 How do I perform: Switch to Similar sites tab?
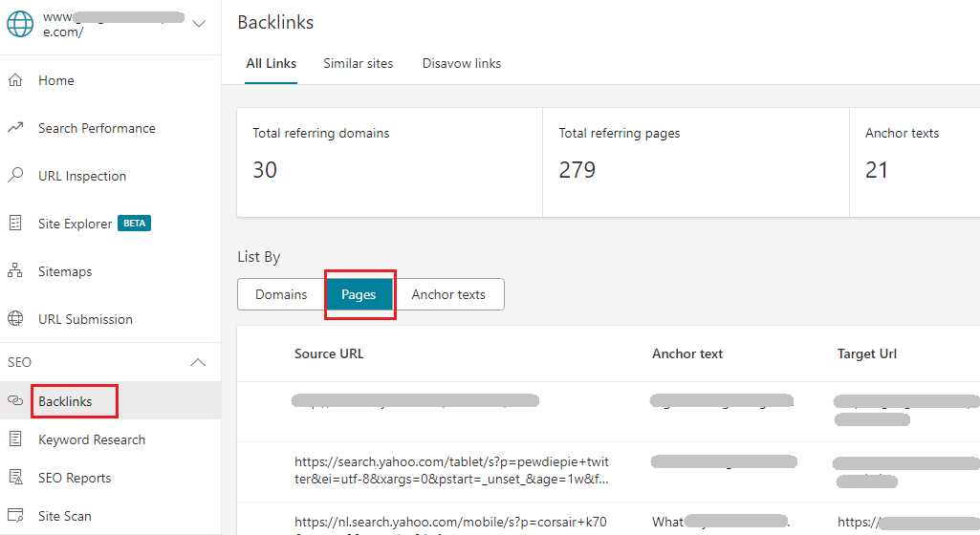(x=358, y=63)
